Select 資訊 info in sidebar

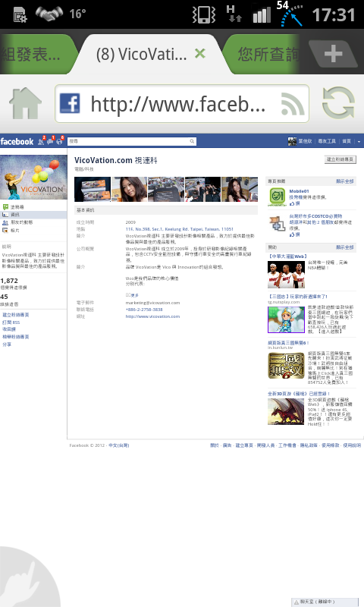(33, 215)
